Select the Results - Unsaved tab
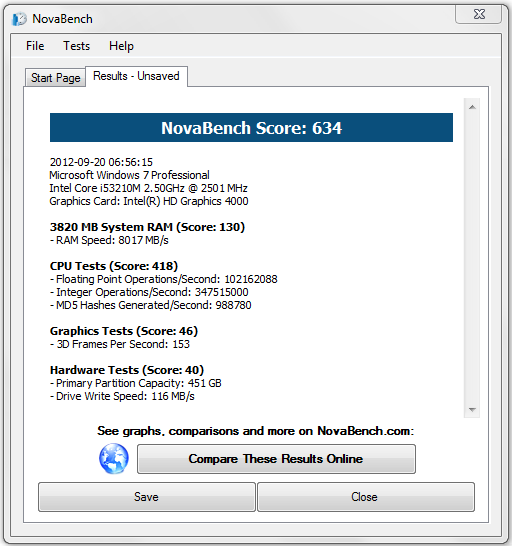This screenshot has width=512, height=546. click(x=136, y=76)
